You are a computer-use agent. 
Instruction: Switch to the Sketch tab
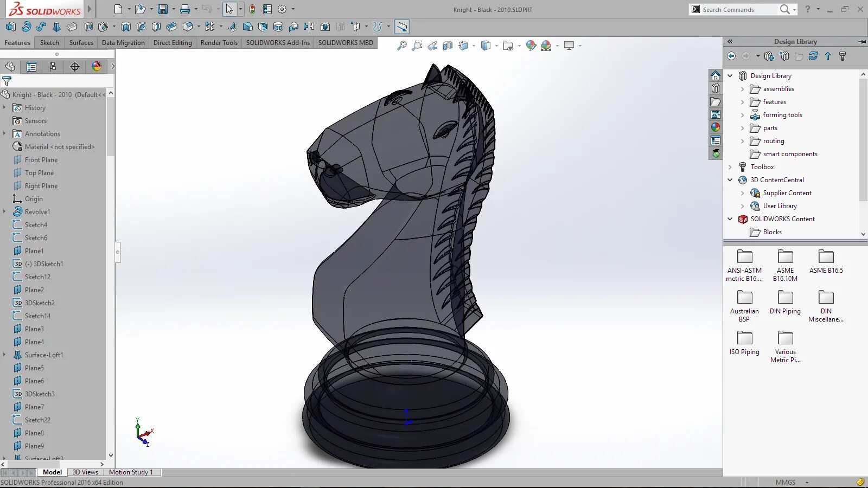(49, 43)
